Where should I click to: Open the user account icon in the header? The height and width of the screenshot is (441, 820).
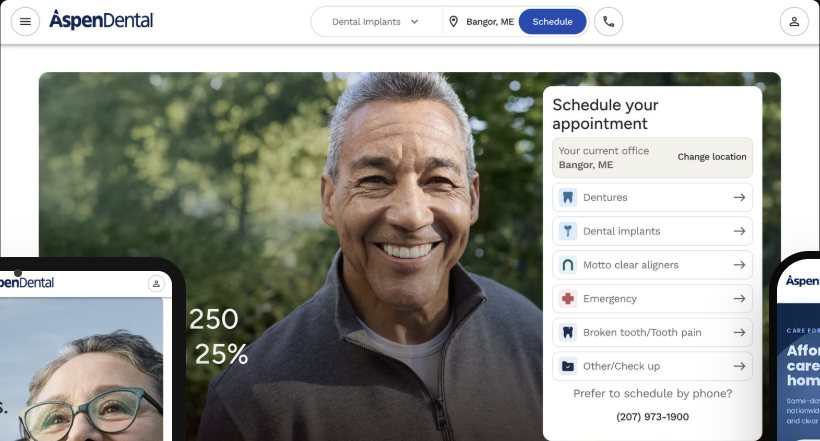(794, 21)
